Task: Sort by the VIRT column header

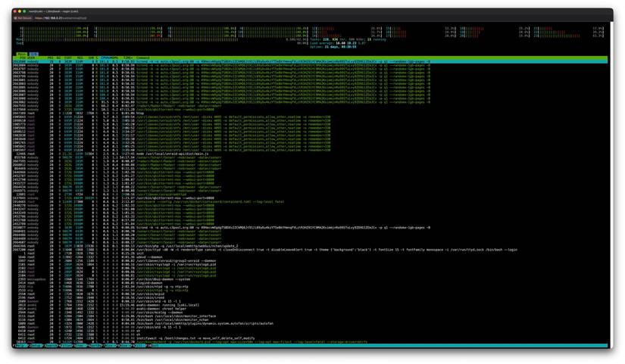Action: [68, 58]
